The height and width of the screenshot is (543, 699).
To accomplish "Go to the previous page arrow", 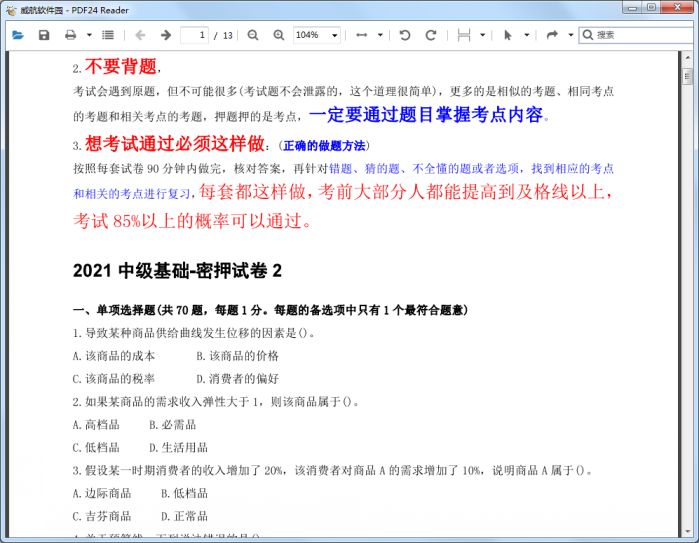I will click(x=140, y=35).
